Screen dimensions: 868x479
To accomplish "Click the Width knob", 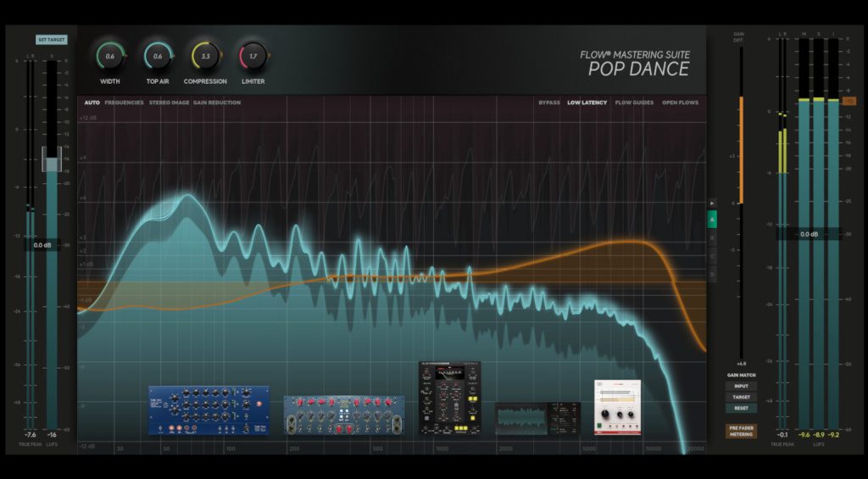I will (x=110, y=57).
